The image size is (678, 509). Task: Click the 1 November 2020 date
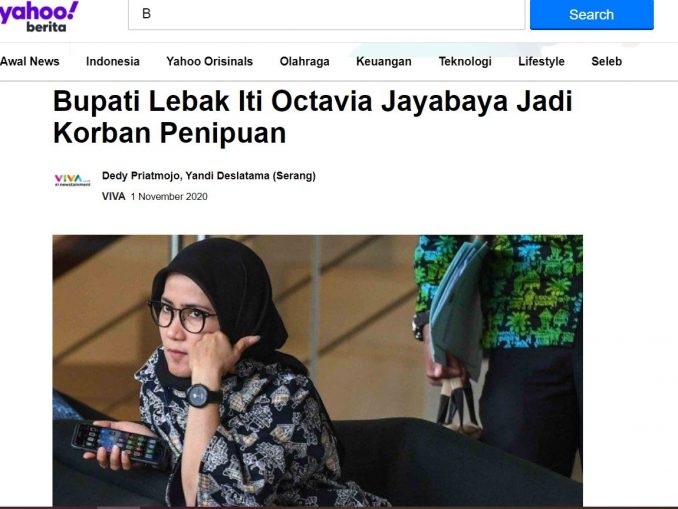coord(169,197)
